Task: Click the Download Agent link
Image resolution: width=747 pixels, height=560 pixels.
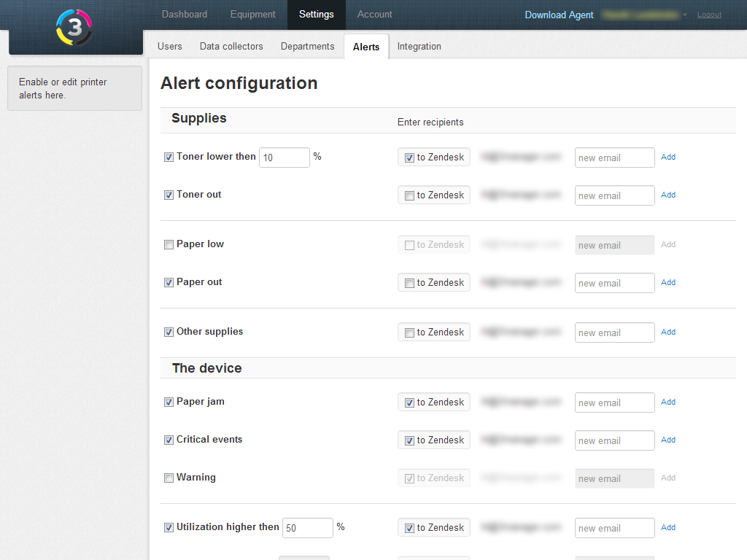Action: pyautogui.click(x=559, y=15)
